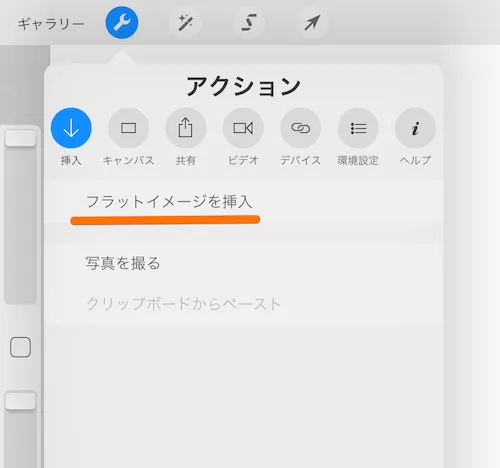The image size is (500, 468).
Task: Open the 環境設定 preferences tab
Action: [358, 137]
